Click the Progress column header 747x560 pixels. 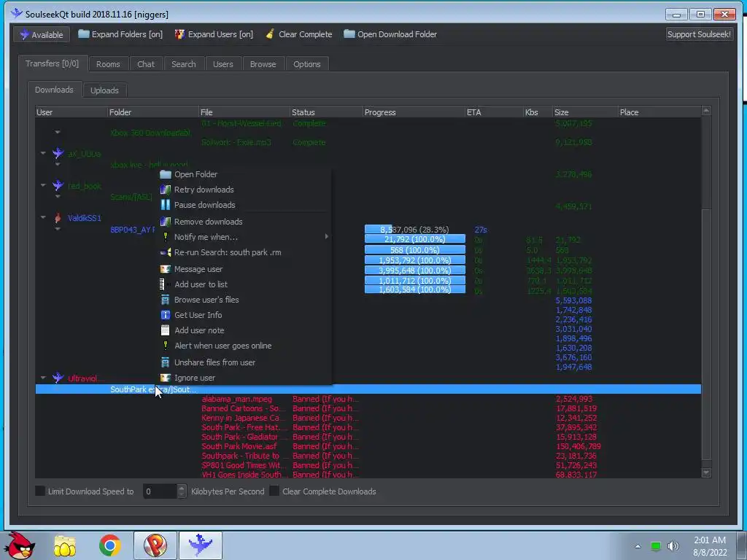click(414, 112)
